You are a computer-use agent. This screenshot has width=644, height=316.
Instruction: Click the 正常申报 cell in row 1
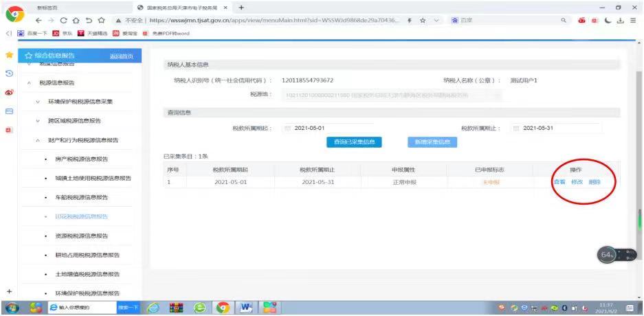tap(404, 182)
